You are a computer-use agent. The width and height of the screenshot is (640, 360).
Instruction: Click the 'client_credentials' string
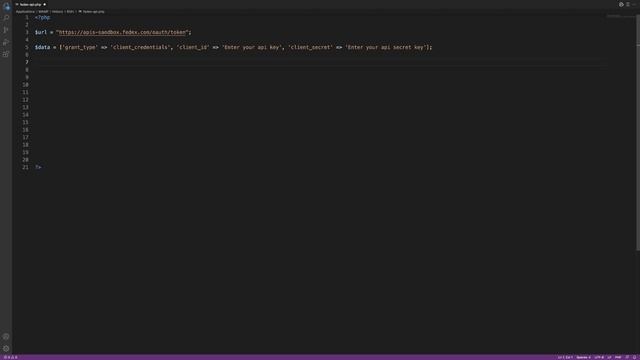click(x=140, y=47)
